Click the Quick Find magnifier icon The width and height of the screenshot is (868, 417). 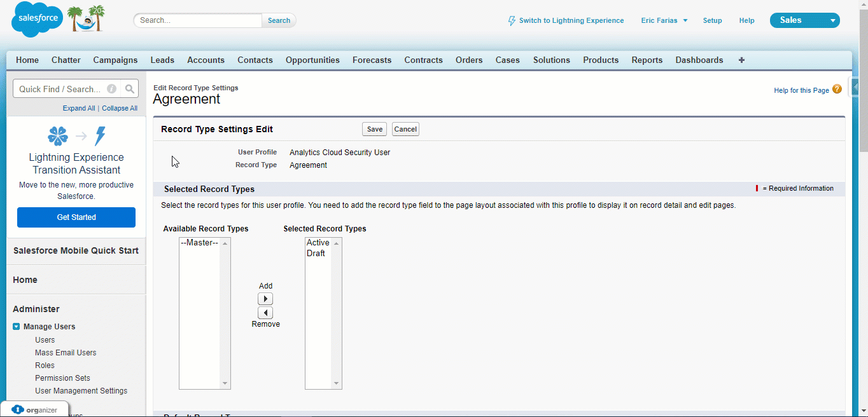click(130, 89)
